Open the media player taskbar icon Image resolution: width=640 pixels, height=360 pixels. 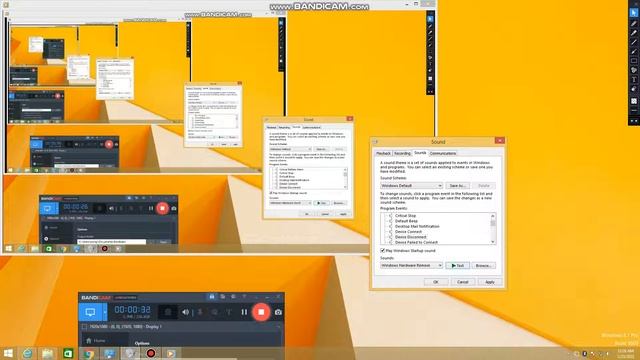coord(171,353)
